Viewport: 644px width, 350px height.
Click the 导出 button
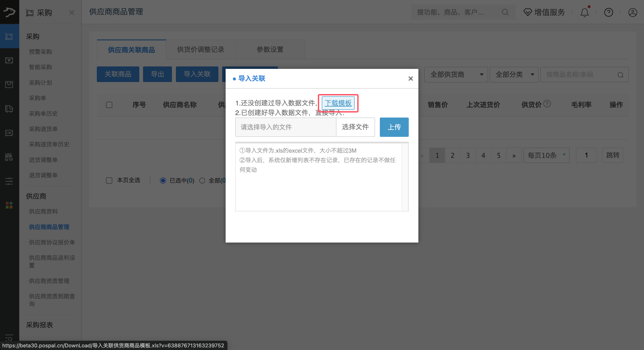[x=157, y=74]
